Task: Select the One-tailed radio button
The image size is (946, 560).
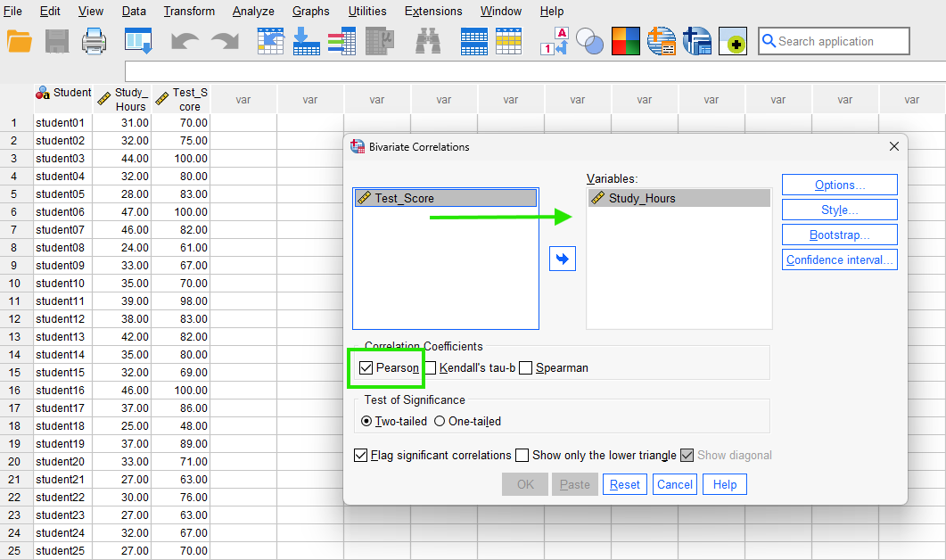Action: [440, 421]
